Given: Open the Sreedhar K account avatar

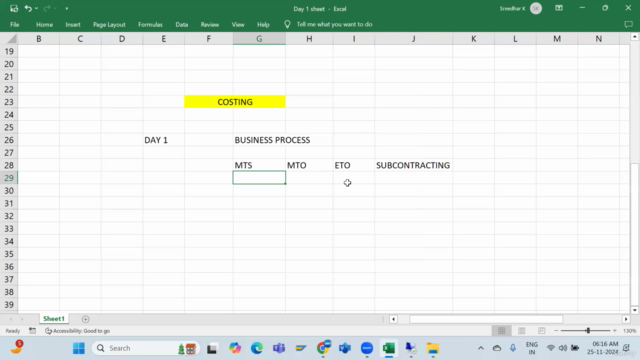Looking at the screenshot, I should 536,9.
